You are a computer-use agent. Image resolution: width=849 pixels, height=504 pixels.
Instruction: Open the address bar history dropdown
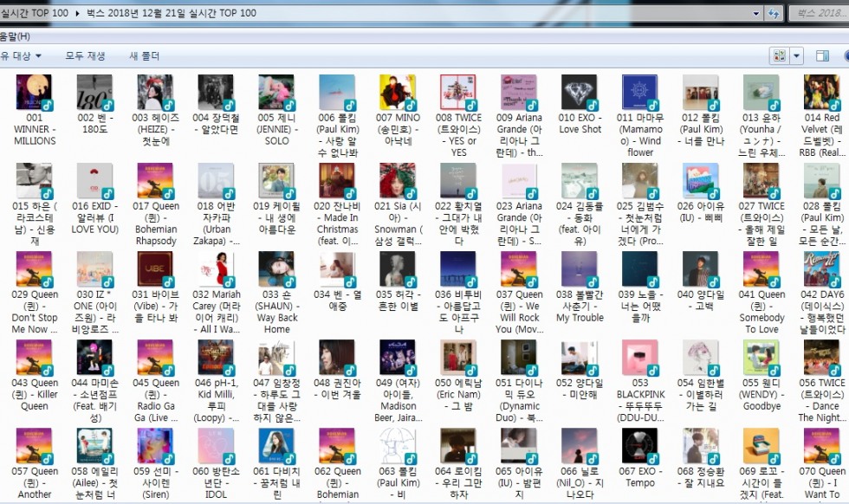click(755, 14)
